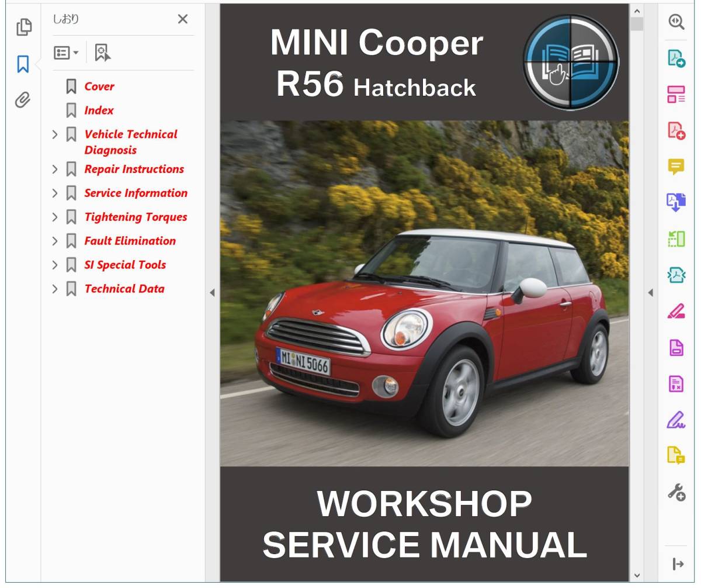Open SI Special Tools bookmark text
This screenshot has width=701, height=588.
click(x=125, y=265)
